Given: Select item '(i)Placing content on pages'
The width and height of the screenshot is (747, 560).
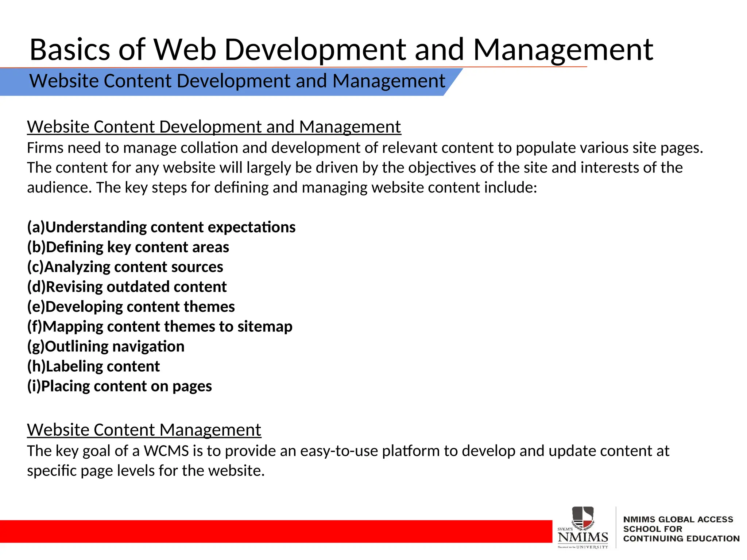Looking at the screenshot, I should 119,386.
